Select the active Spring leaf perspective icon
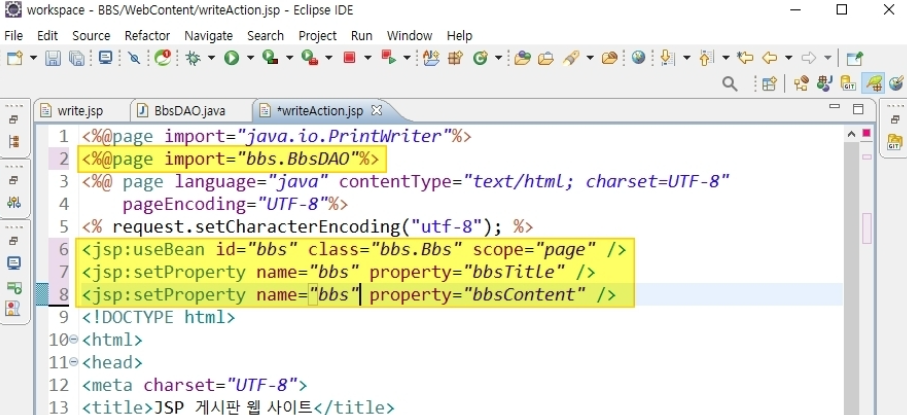The image size is (907, 415). coord(873,83)
